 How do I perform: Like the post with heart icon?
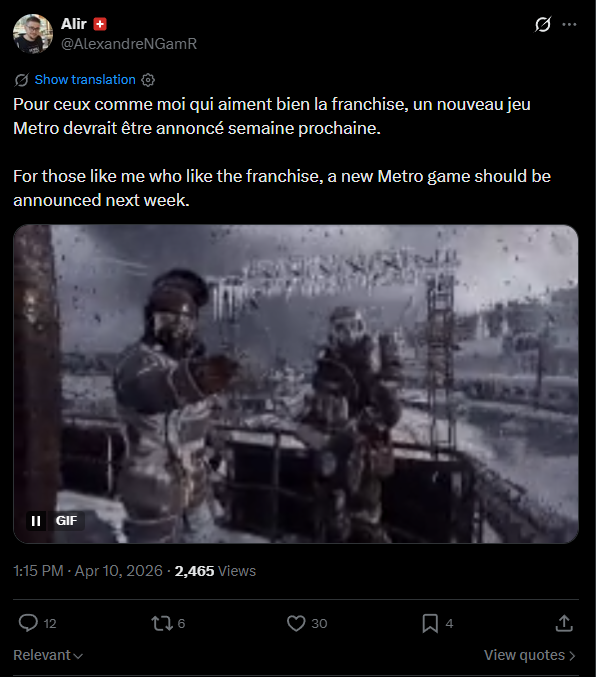296,623
